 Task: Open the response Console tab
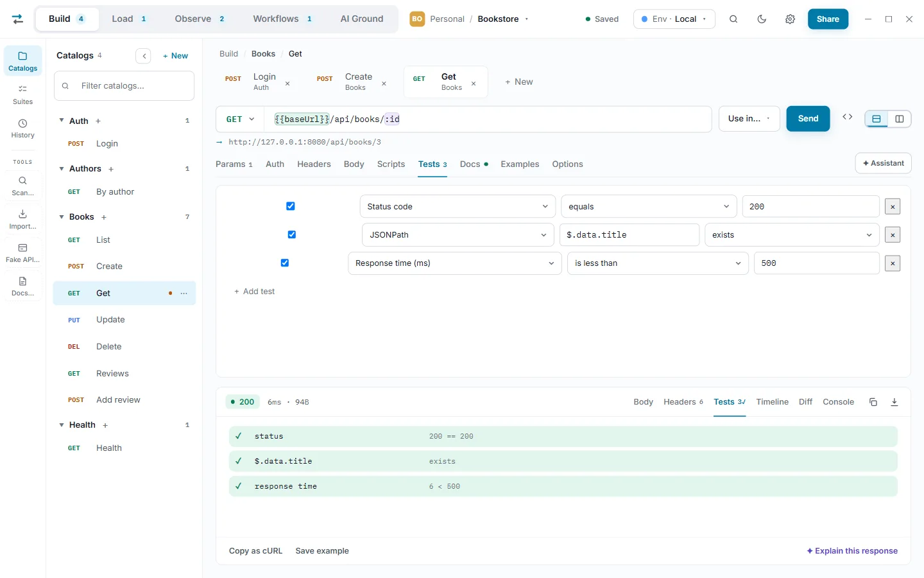838,402
